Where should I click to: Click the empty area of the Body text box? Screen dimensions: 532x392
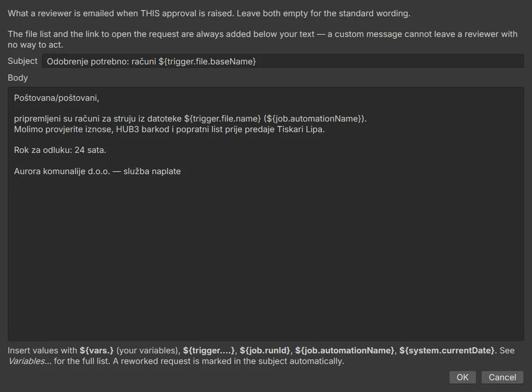(266, 258)
